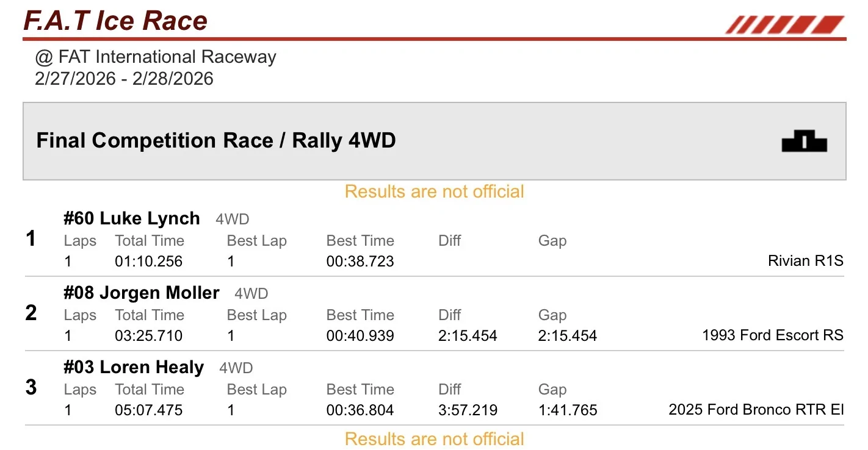Click the event date range 2/27/2026 - 2/28/2026
The height and width of the screenshot is (450, 868).
coord(125,79)
